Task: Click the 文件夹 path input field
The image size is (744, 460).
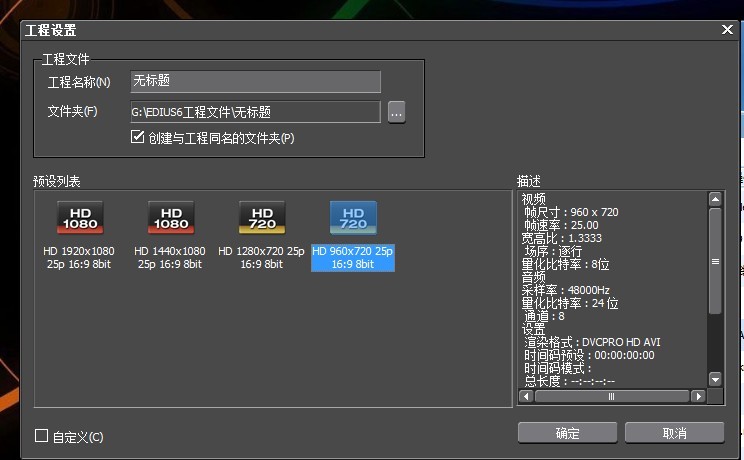Action: coord(255,112)
